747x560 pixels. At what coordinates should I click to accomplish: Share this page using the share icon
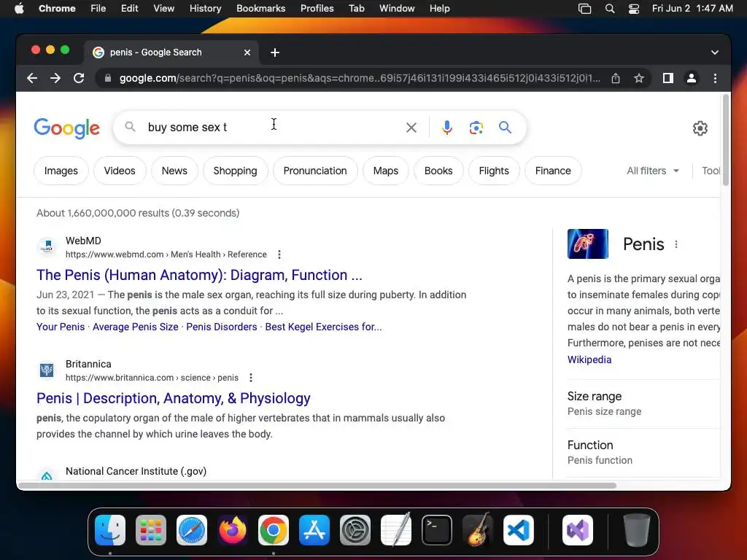coord(616,78)
